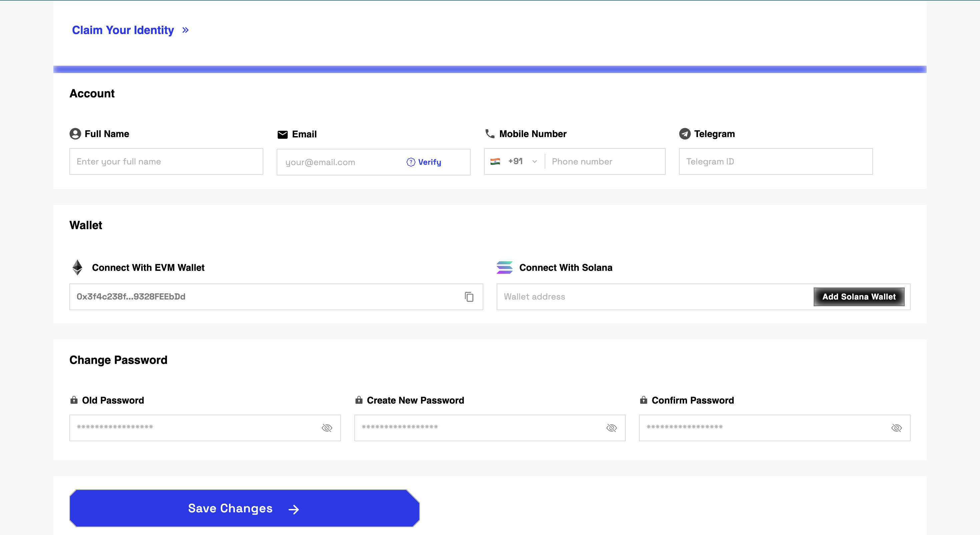Click the Email envelope icon
The width and height of the screenshot is (980, 535).
tap(283, 134)
